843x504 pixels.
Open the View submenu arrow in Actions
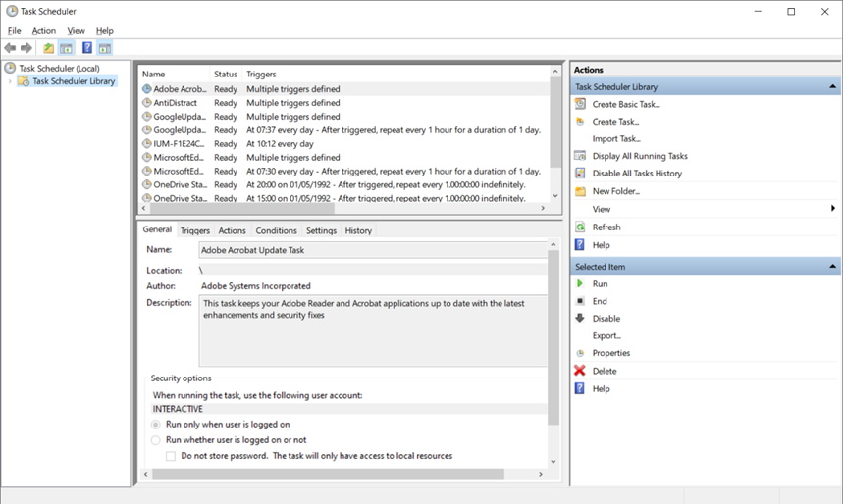(832, 209)
